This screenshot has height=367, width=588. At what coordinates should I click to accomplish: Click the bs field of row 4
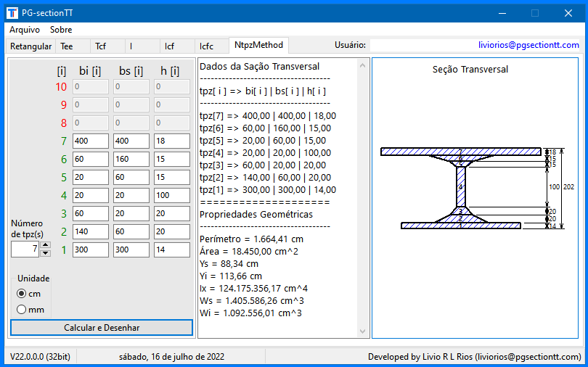coord(131,196)
